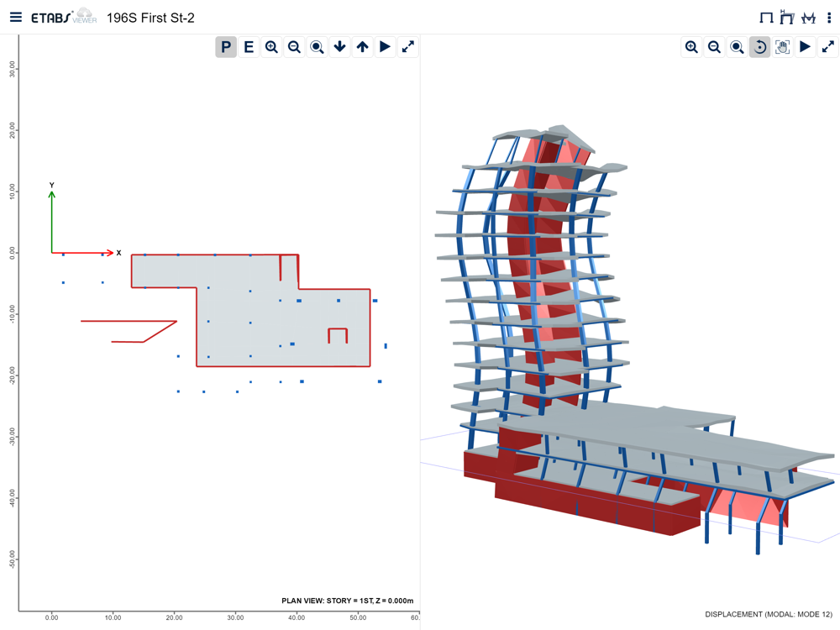This screenshot has width=840, height=630.
Task: Click the 196S First St-2 model title
Action: 150,18
